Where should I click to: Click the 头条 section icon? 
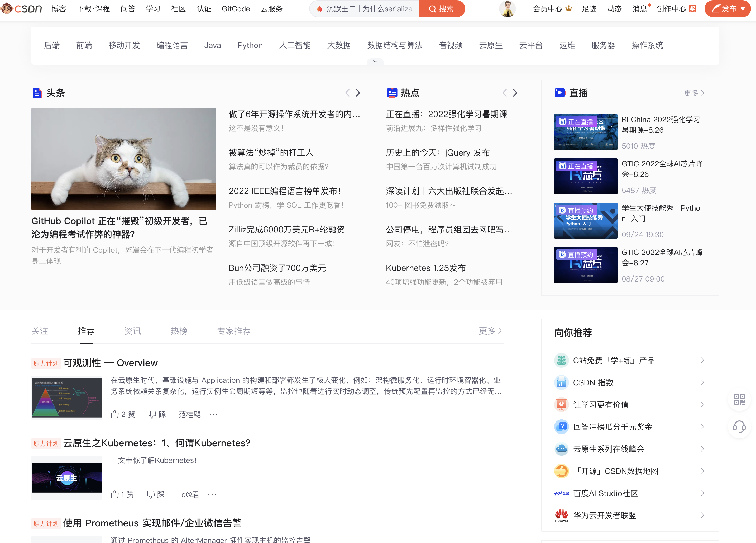coord(37,93)
